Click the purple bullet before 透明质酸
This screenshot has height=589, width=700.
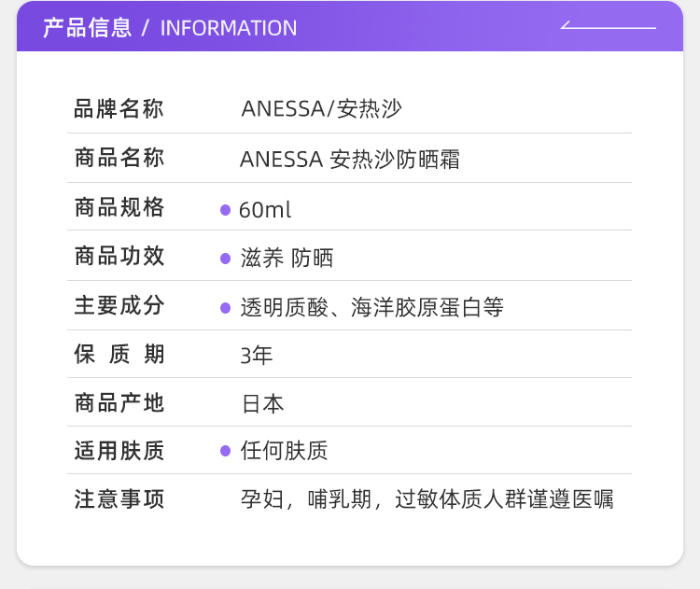tap(225, 307)
